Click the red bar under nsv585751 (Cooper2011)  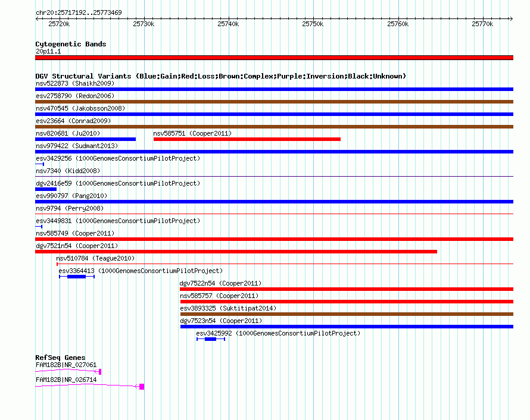247,139
